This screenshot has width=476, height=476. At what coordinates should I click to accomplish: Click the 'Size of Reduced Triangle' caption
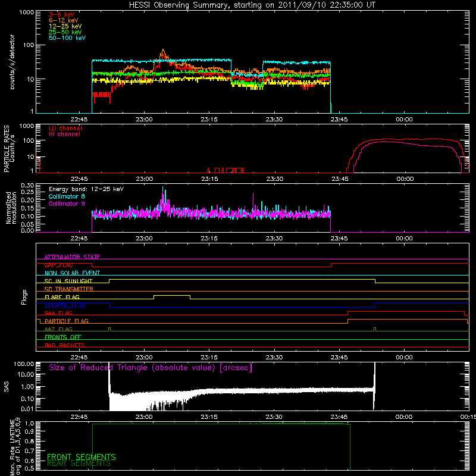tap(151, 368)
